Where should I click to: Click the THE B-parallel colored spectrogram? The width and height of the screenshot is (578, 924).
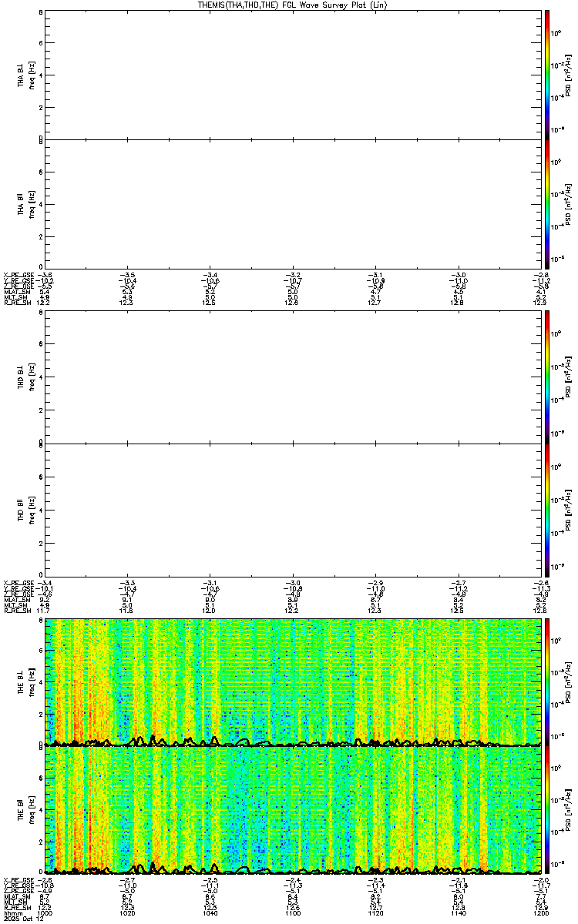(x=291, y=810)
